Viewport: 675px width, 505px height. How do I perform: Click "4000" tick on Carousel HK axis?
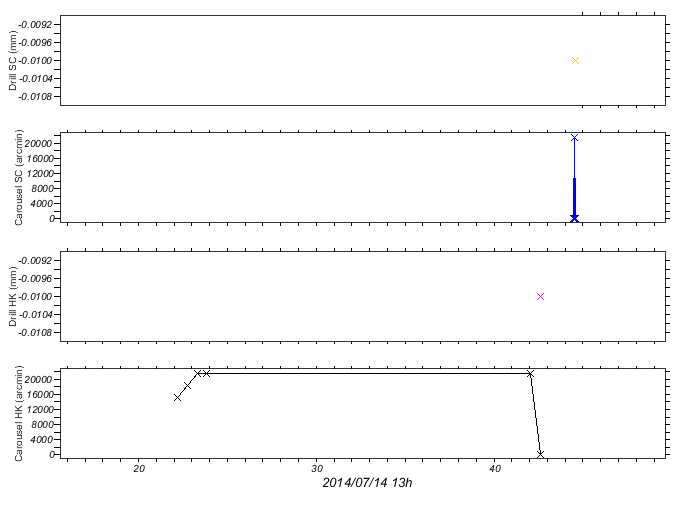coord(42,440)
